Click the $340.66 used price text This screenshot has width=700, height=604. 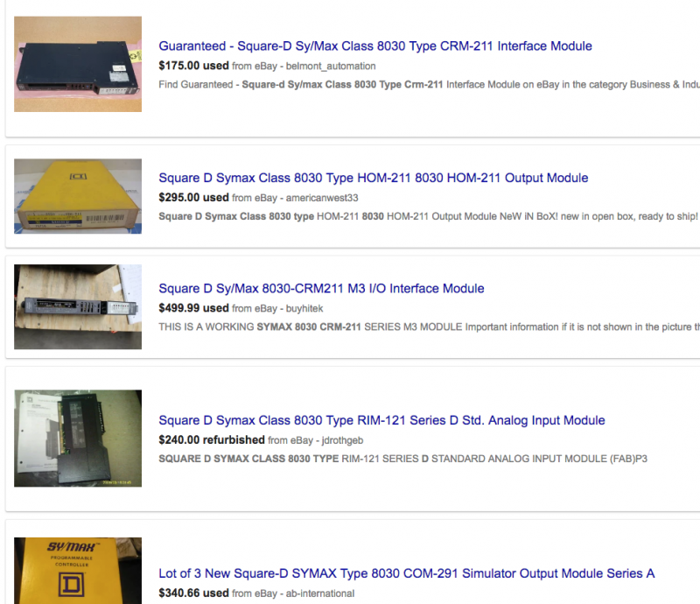[193, 593]
